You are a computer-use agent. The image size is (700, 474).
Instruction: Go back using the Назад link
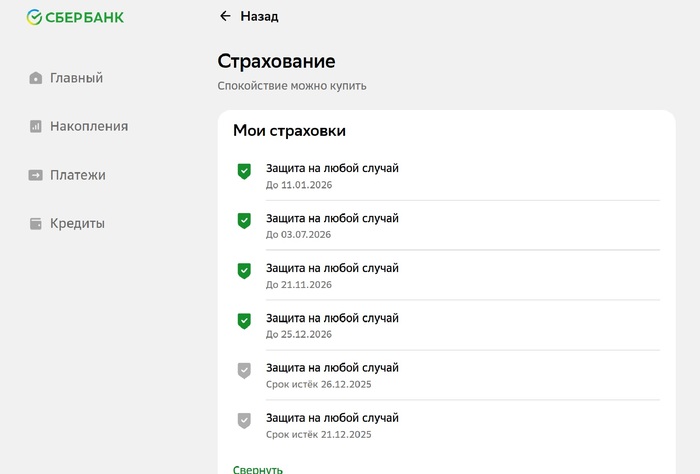[259, 16]
